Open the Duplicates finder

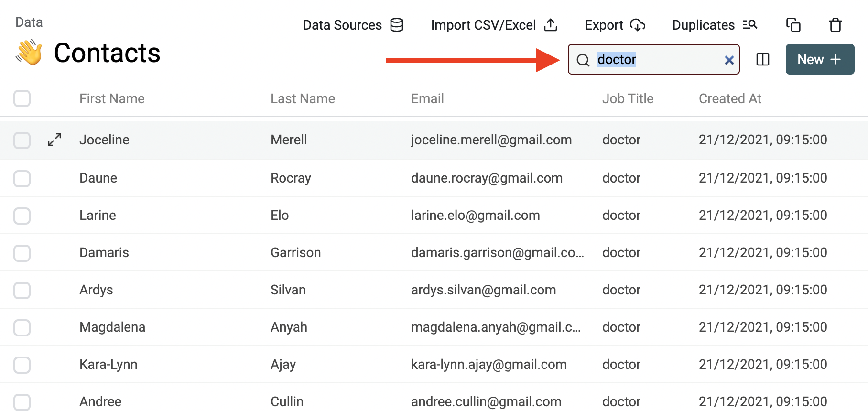[x=715, y=25]
